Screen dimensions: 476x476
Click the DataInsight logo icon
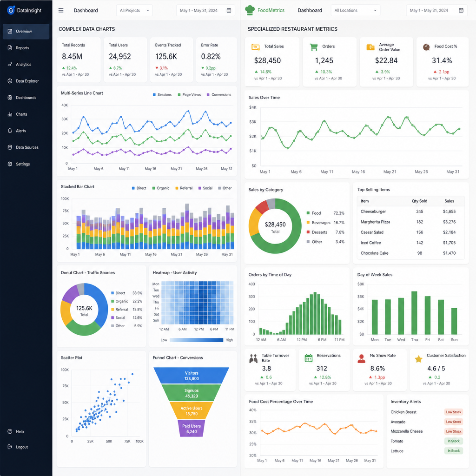(x=11, y=10)
